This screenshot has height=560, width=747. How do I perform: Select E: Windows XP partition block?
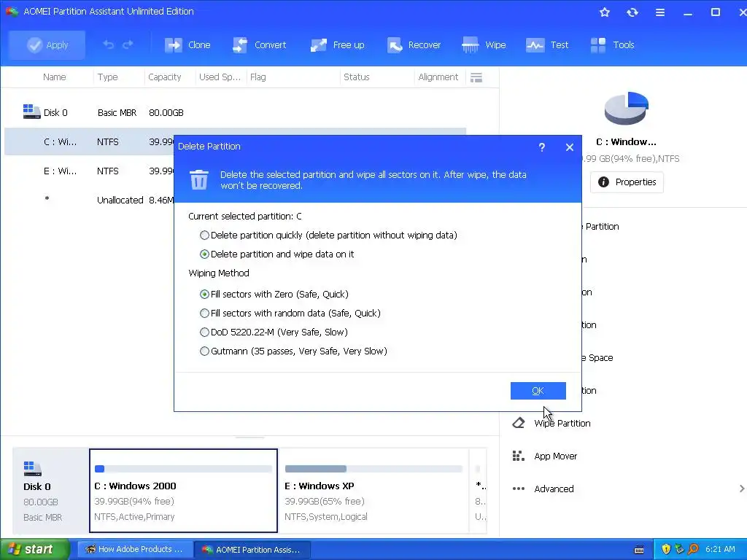[x=373, y=491]
